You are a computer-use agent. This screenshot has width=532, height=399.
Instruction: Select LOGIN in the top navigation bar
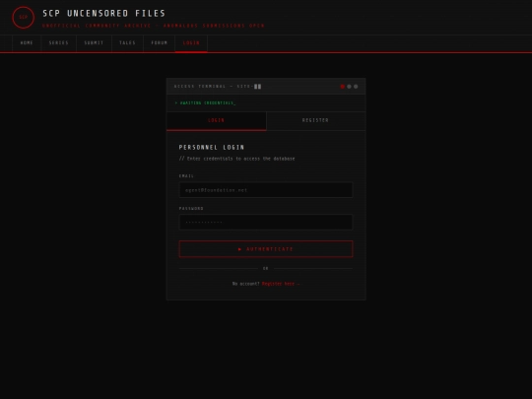point(191,43)
